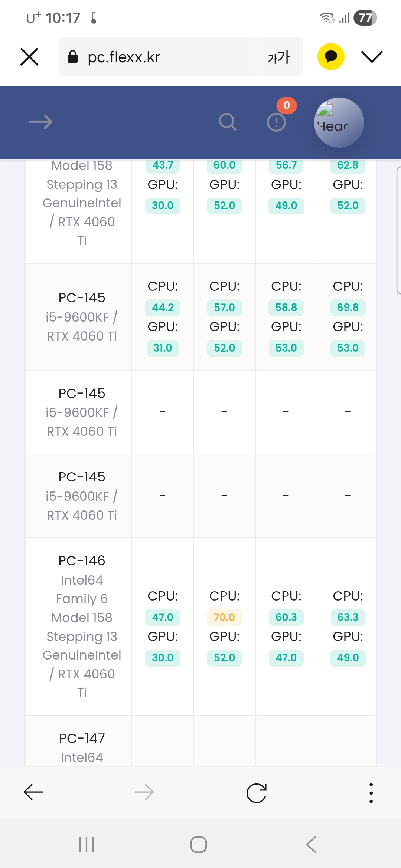Reload the page with refresh icon

(257, 793)
